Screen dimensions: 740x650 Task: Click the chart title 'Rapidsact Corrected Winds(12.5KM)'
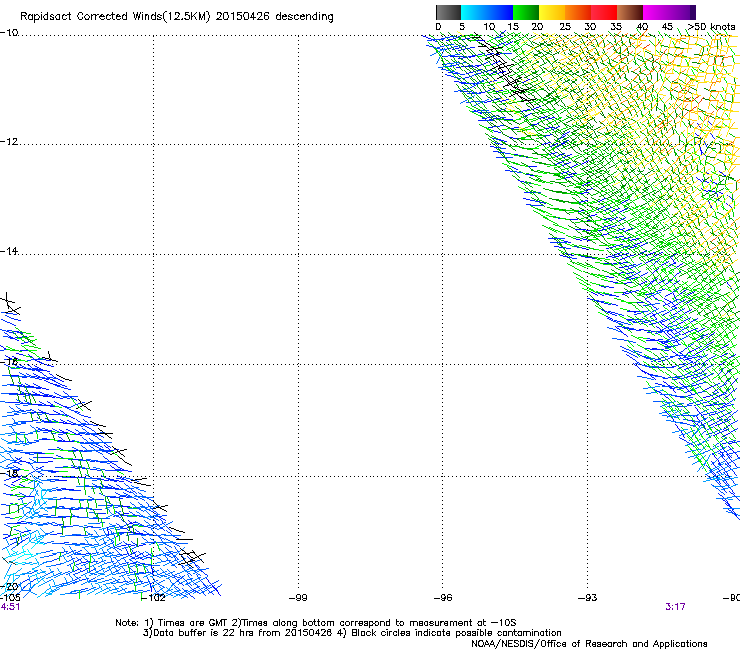pos(115,17)
